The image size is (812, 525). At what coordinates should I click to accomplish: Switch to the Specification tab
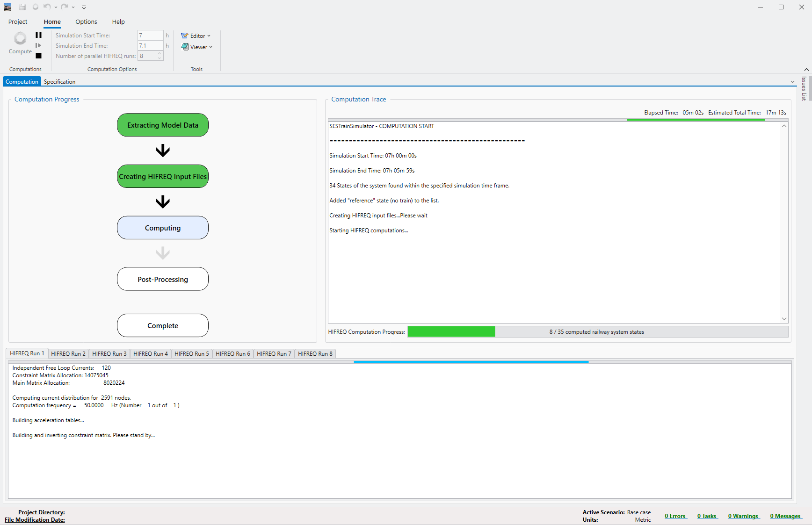click(59, 81)
